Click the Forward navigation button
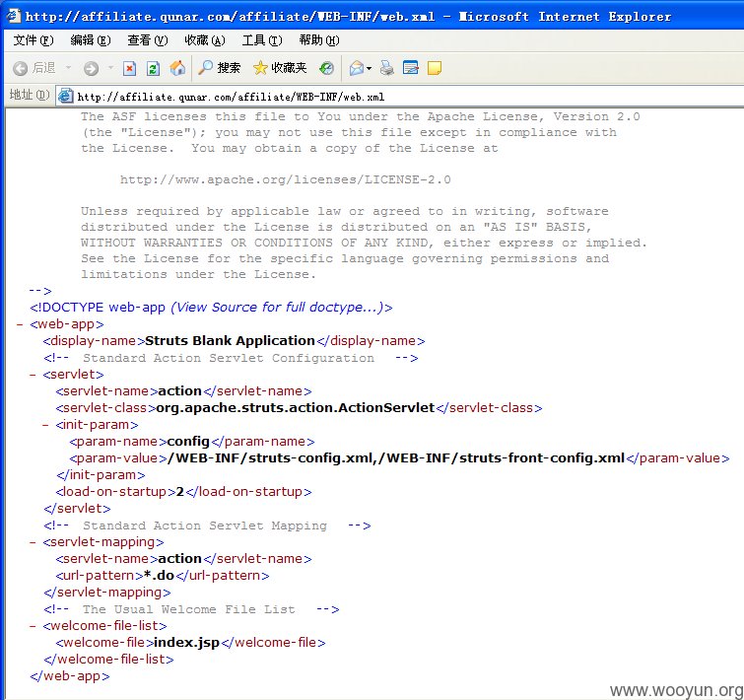 (x=91, y=69)
